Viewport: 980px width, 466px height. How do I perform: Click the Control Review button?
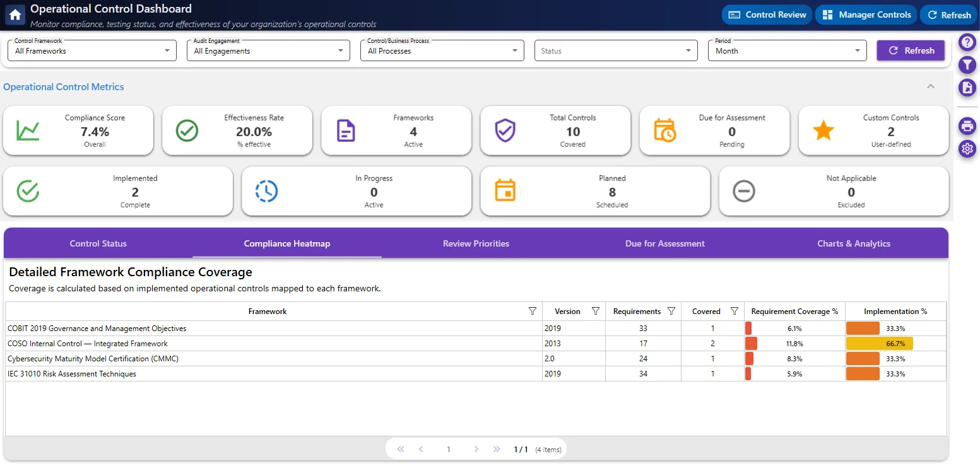click(767, 15)
